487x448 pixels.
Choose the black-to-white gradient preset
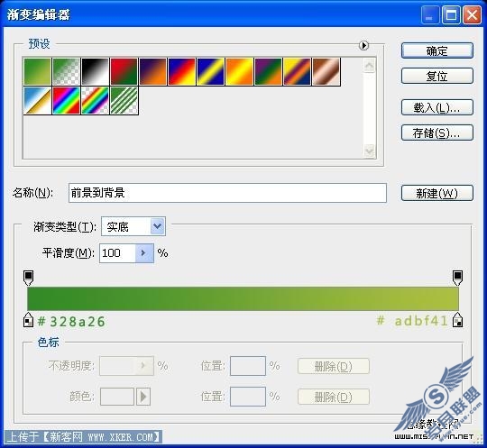point(95,71)
